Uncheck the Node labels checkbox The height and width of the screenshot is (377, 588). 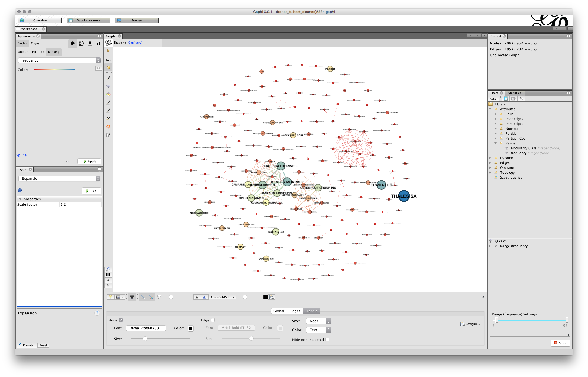(121, 320)
